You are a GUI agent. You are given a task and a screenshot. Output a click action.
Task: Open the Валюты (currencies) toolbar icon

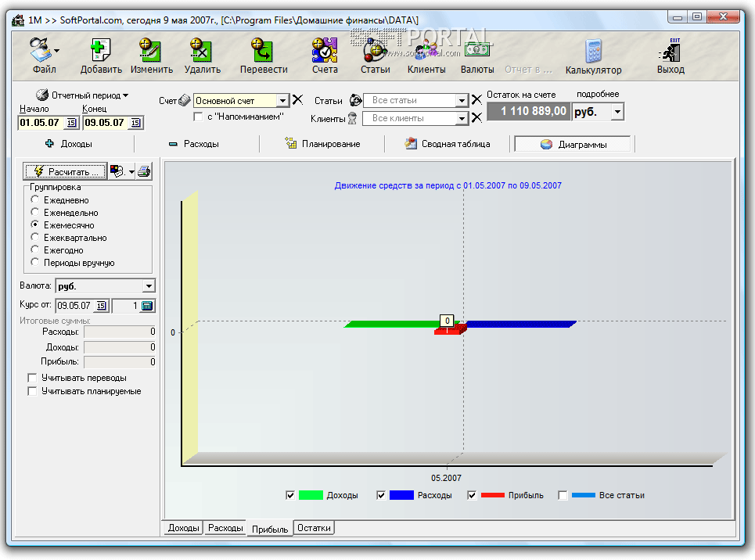(477, 50)
